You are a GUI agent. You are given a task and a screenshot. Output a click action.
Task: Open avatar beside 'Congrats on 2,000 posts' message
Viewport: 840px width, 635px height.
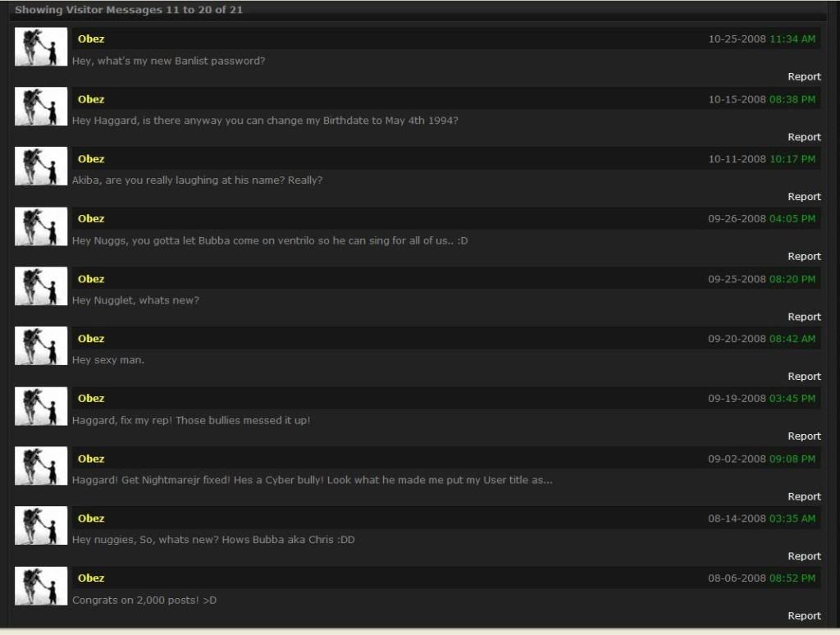pos(41,586)
